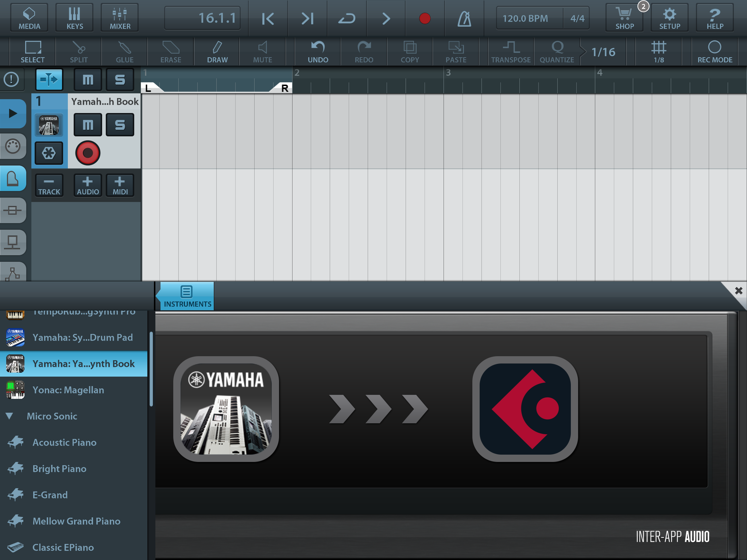Add a new MIDI track
Viewport: 747px width, 560px height.
coord(120,185)
